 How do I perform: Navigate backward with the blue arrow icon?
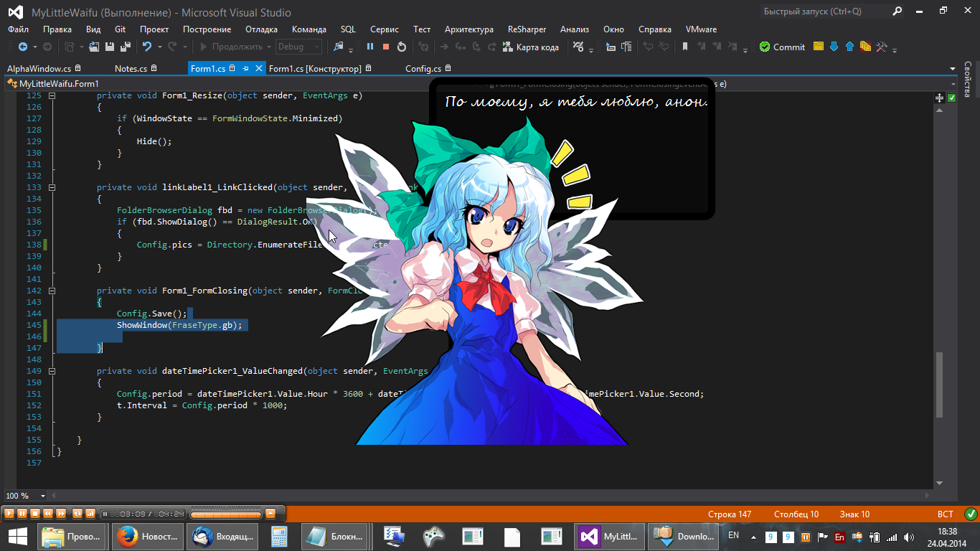coord(23,47)
